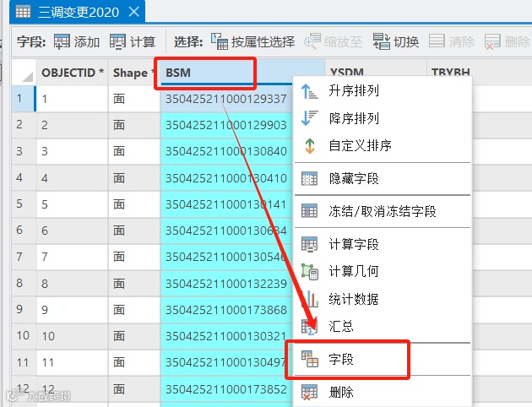Click the Add field table icon
This screenshot has height=407, width=532.
(x=62, y=41)
